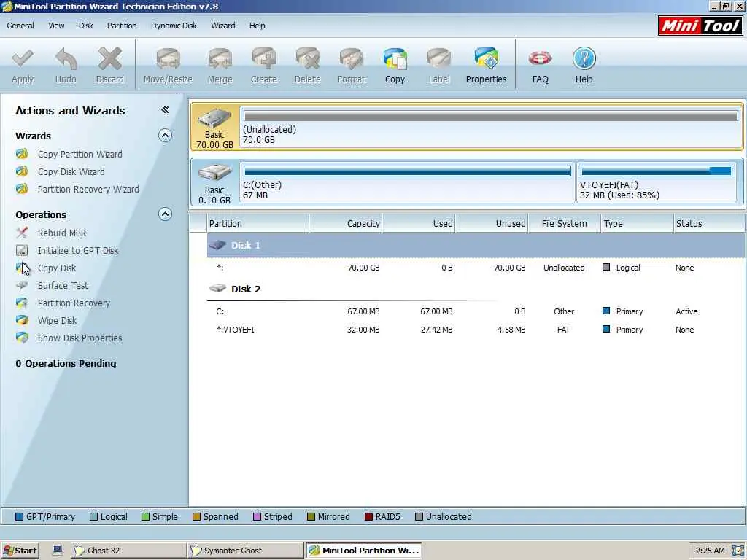Screen dimensions: 747x560
Task: Click the Status column header
Action: pyautogui.click(x=709, y=223)
